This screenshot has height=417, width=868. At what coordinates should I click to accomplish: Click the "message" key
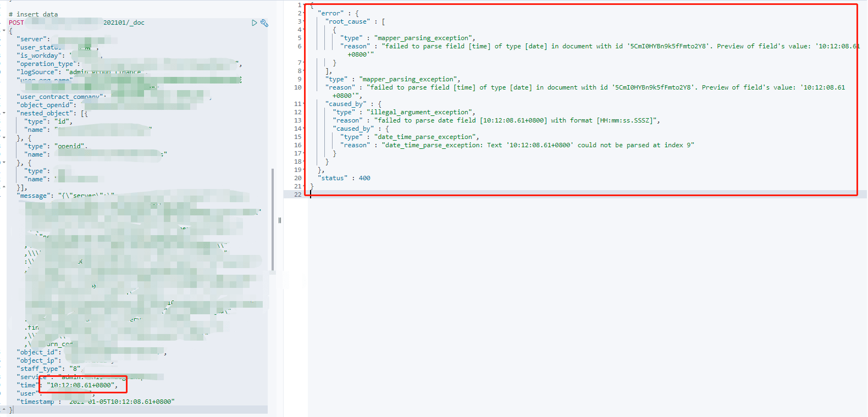point(33,196)
